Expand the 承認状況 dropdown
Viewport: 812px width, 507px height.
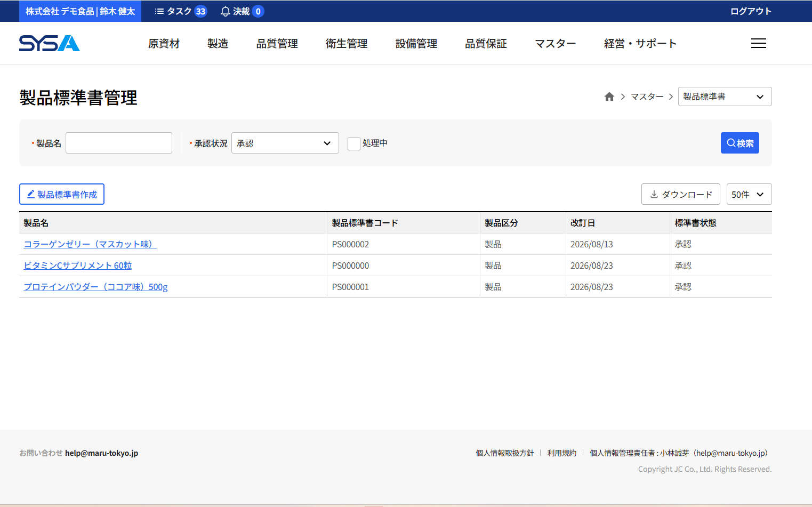click(x=285, y=143)
